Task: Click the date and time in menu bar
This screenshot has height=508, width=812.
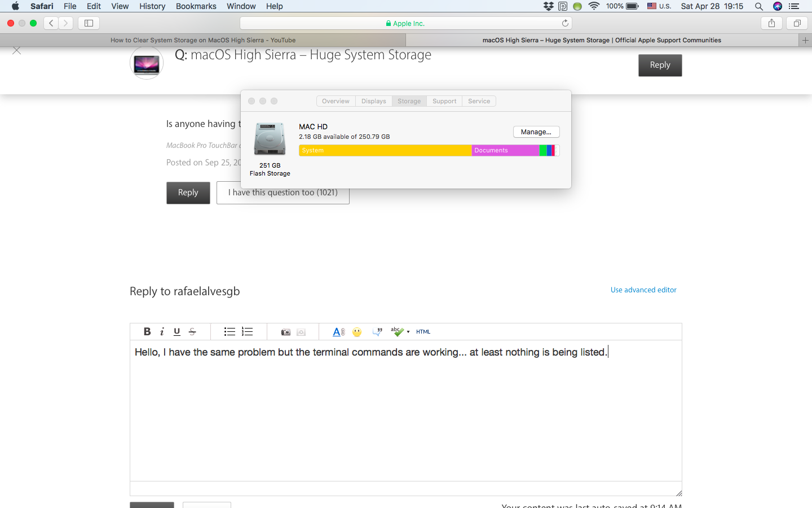Action: (712, 6)
